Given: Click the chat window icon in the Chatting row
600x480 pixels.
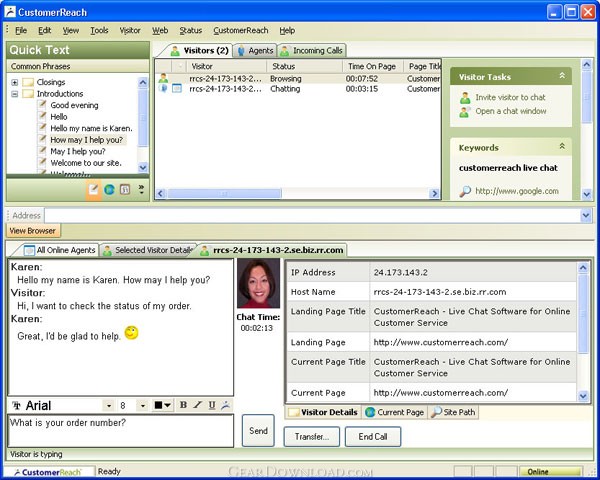Looking at the screenshot, I should 177,89.
